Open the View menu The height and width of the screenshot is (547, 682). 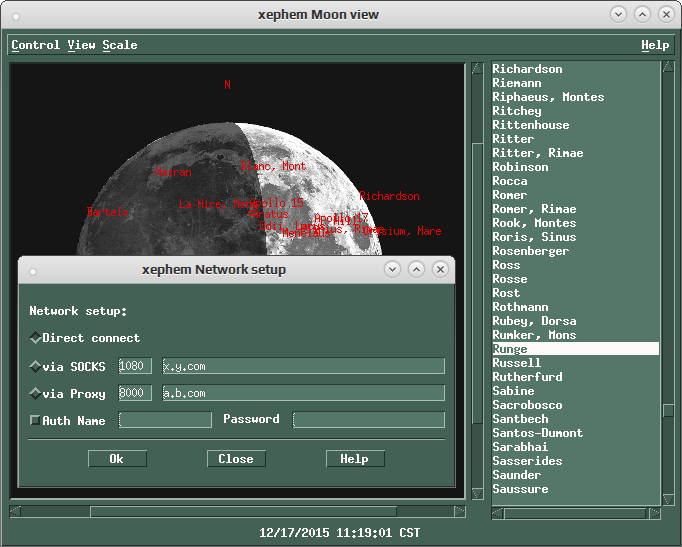tap(81, 45)
